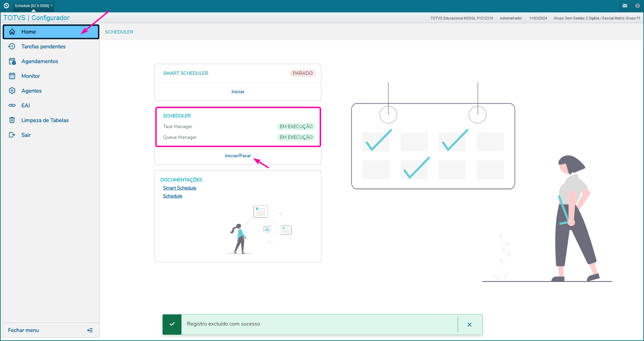This screenshot has width=644, height=341.
Task: Click the Tarefas pendentes clock icon
Action: tap(12, 47)
